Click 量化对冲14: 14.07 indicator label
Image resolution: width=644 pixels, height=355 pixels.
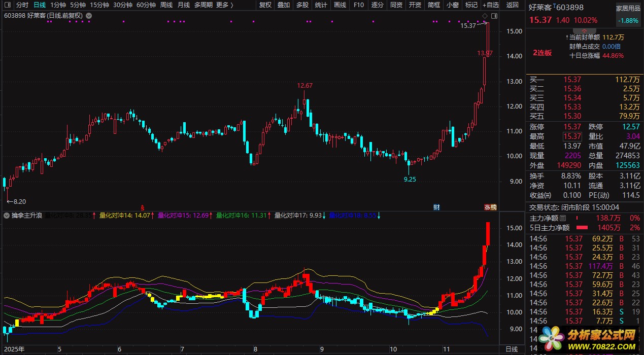(x=125, y=216)
